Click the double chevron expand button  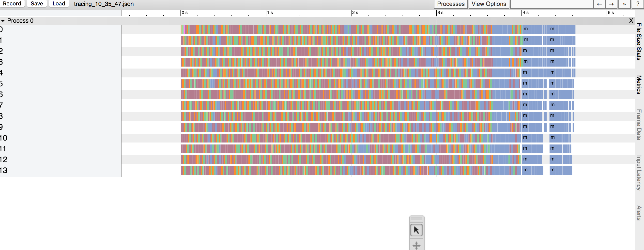[x=624, y=4]
